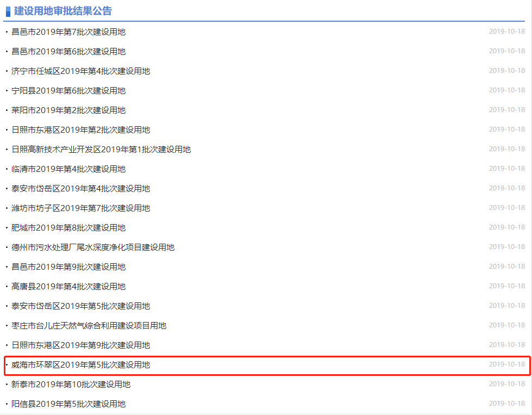Click the date beside 新泰市2019年第10批次建设用地

[x=507, y=384]
